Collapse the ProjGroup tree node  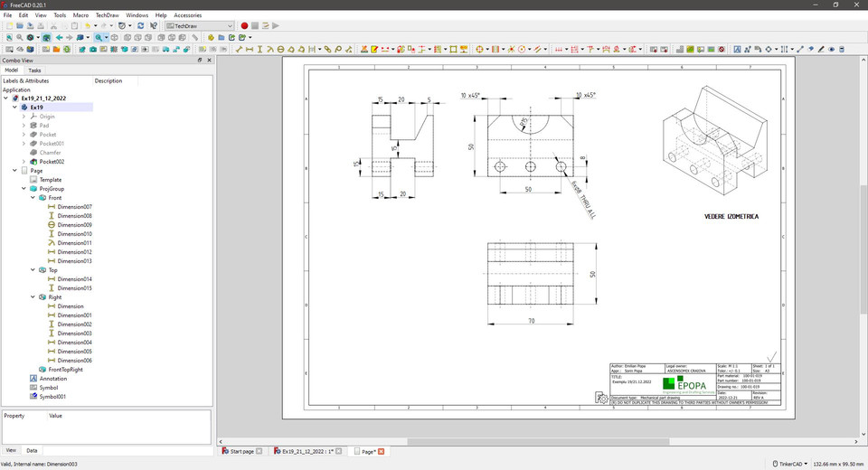pyautogui.click(x=24, y=189)
